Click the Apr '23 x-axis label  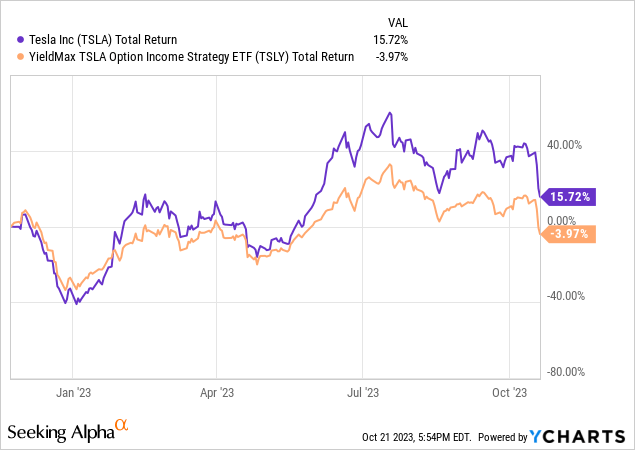click(x=217, y=394)
